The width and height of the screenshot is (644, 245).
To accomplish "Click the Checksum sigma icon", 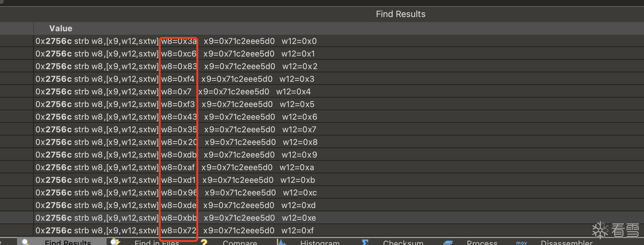I will 365,242.
